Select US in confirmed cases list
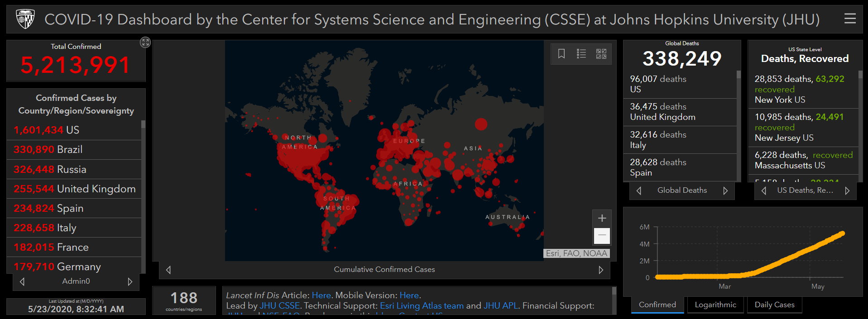 74,130
